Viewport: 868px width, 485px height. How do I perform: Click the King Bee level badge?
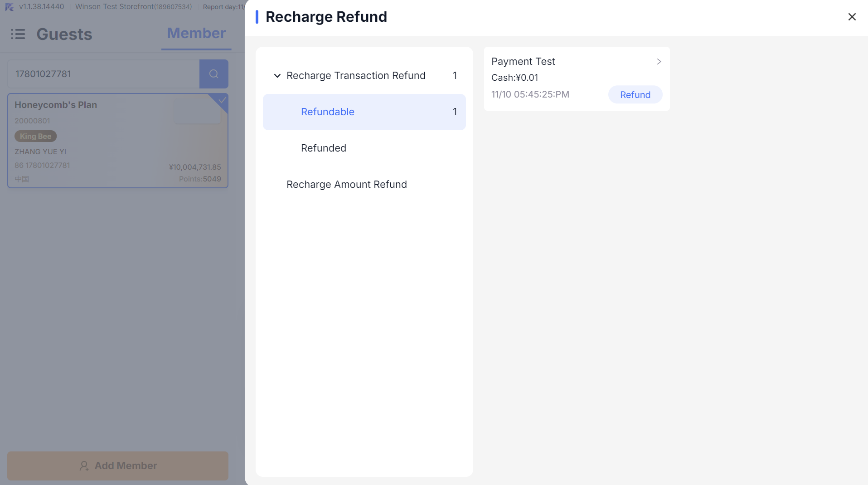point(35,136)
